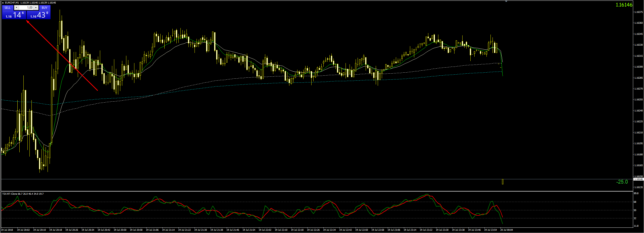Click the EURCHF,M1 chart title text

(12, 3)
